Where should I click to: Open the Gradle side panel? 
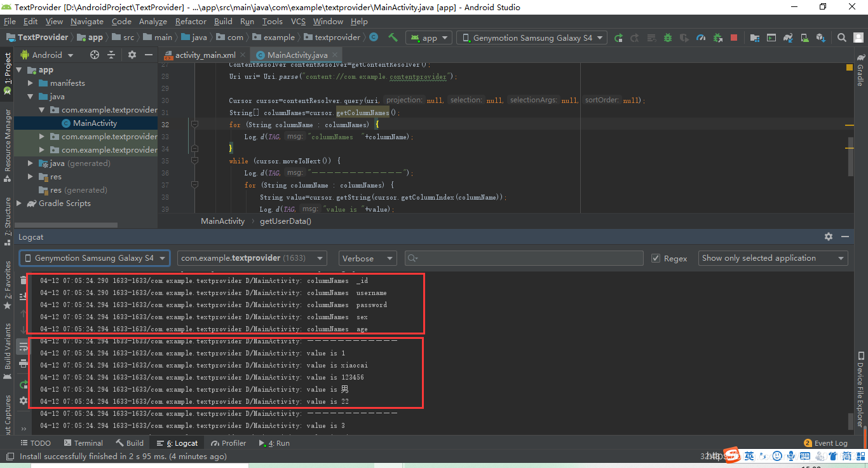(860, 70)
